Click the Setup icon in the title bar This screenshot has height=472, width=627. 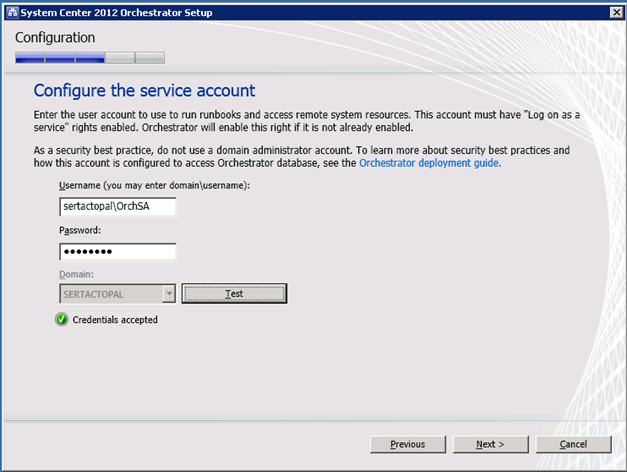click(x=10, y=11)
